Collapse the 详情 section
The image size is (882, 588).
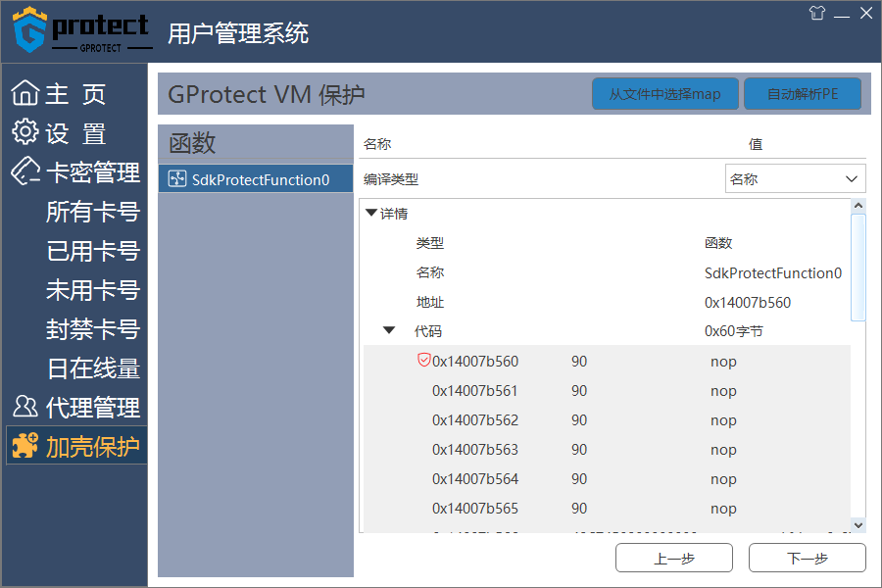(x=371, y=213)
